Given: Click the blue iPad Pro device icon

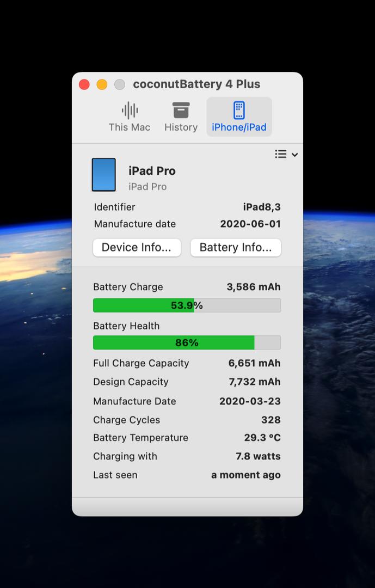Looking at the screenshot, I should 104,175.
